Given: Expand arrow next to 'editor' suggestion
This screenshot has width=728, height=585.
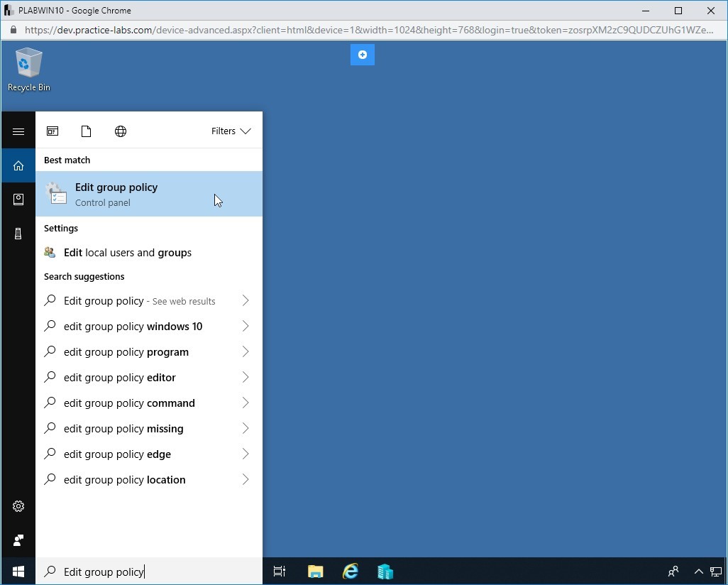Looking at the screenshot, I should pos(246,377).
